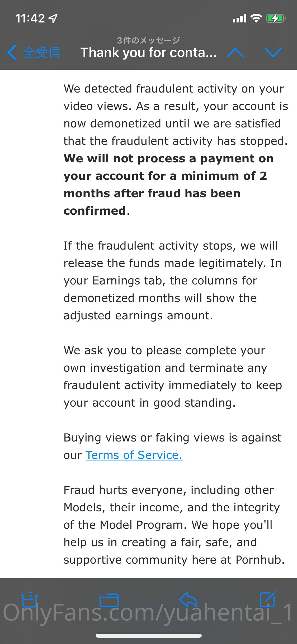Archive this email using the box icon
This screenshot has height=644, width=297.
point(29,599)
